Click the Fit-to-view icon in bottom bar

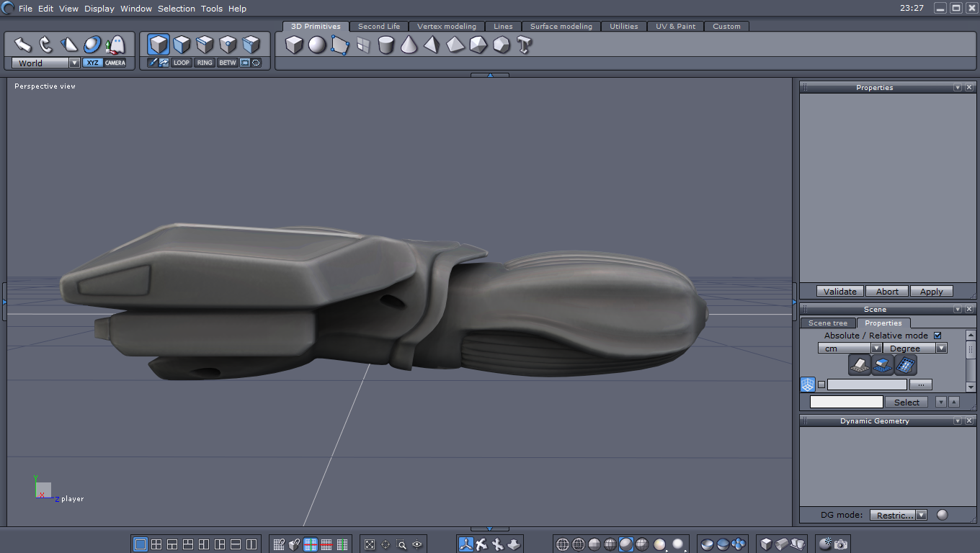click(x=370, y=544)
